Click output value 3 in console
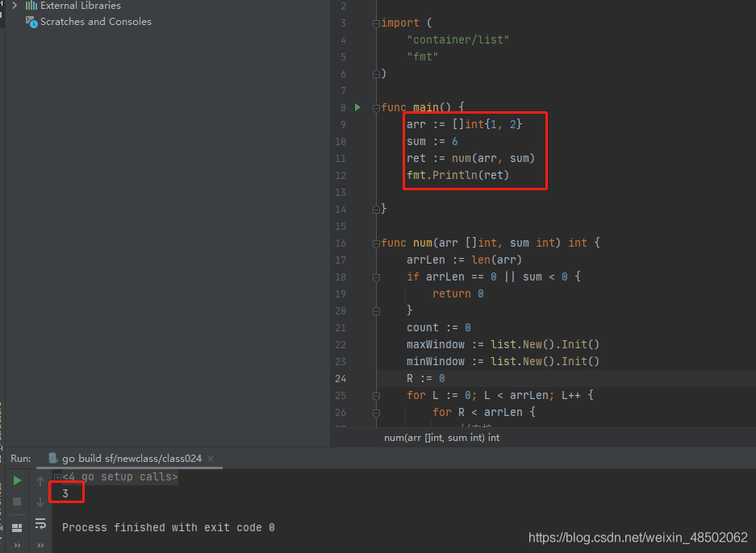Image resolution: width=756 pixels, height=553 pixels. pos(65,493)
